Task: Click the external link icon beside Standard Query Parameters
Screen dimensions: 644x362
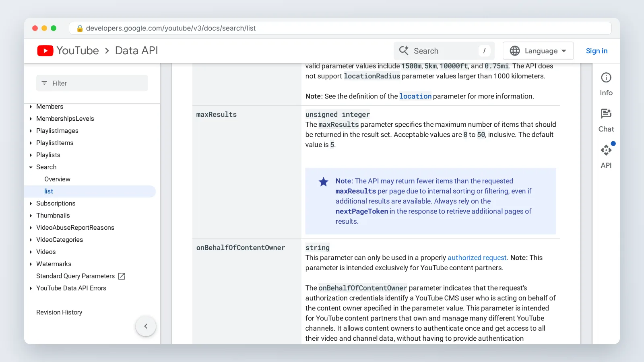Action: [122, 276]
